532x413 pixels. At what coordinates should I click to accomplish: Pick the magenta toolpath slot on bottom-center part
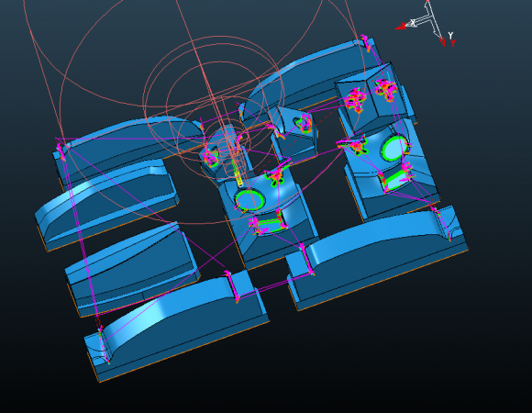(x=232, y=285)
